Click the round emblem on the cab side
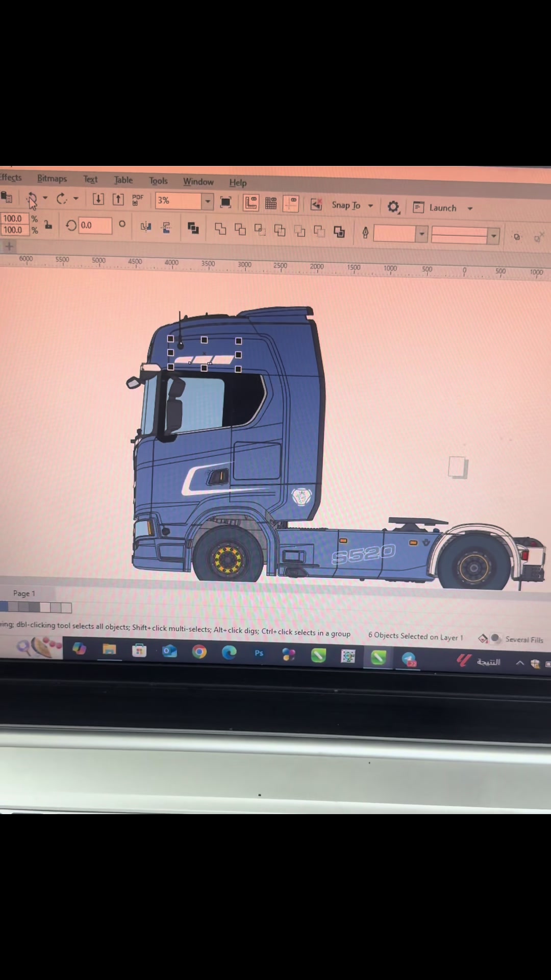The width and height of the screenshot is (551, 980). pos(301,496)
